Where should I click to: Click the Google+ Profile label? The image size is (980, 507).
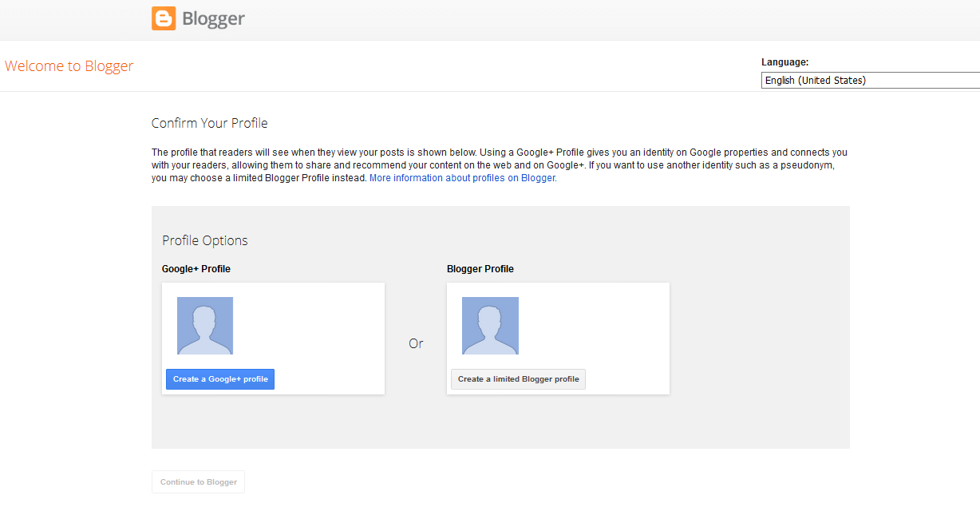coord(196,269)
